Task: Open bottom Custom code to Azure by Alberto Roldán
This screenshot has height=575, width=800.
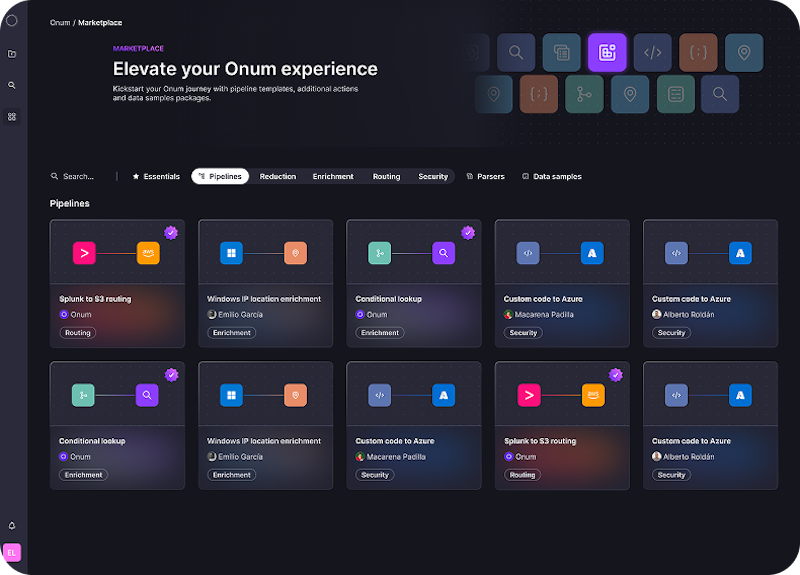Action: [691, 441]
